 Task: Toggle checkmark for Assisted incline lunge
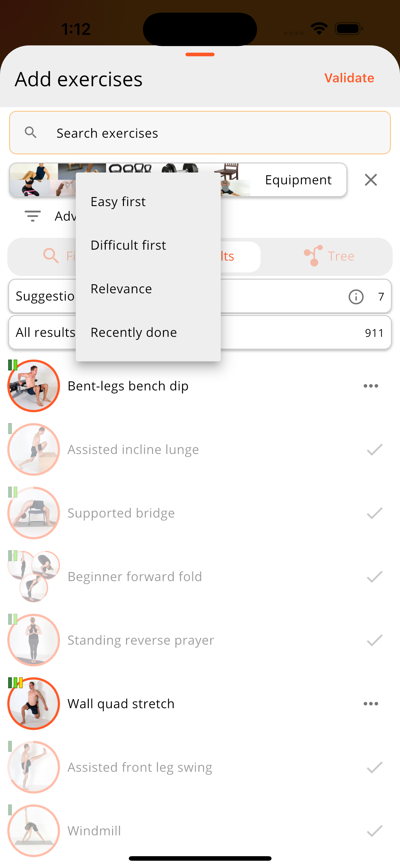pos(374,449)
